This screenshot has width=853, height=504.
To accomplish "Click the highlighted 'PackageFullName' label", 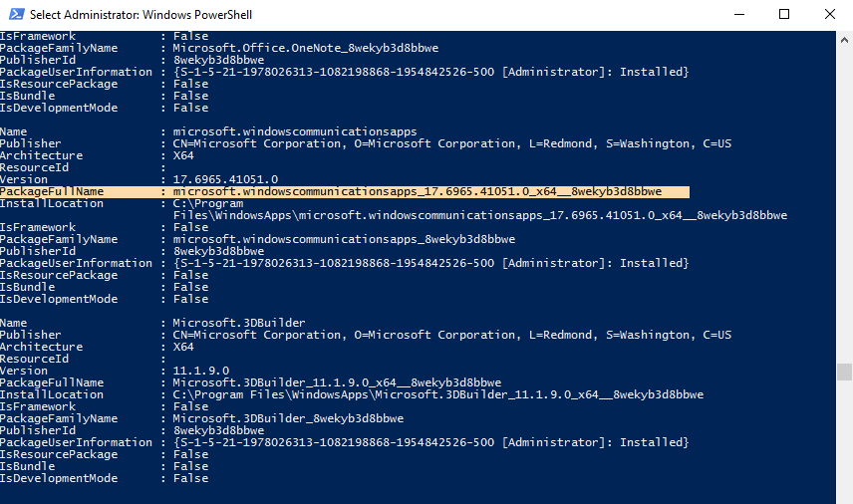I will coord(52,191).
